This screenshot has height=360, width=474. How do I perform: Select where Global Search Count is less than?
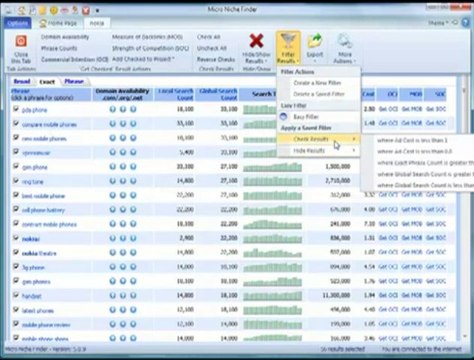(x=425, y=185)
